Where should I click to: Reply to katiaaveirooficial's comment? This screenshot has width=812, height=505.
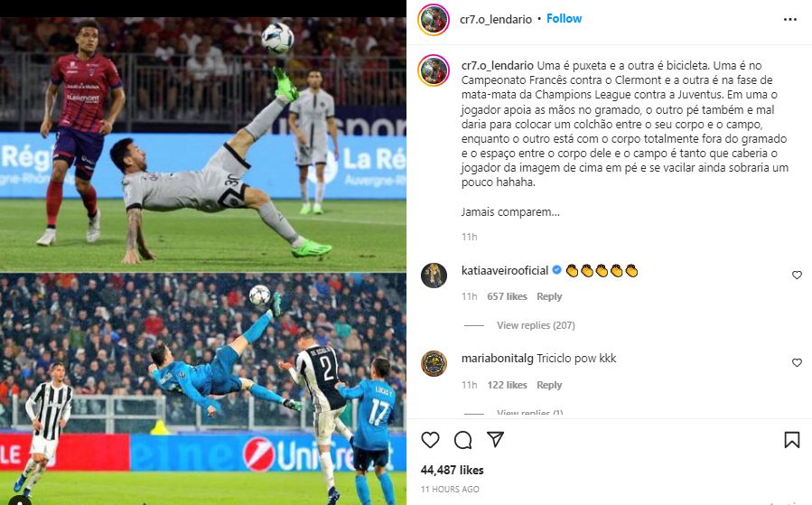click(549, 296)
